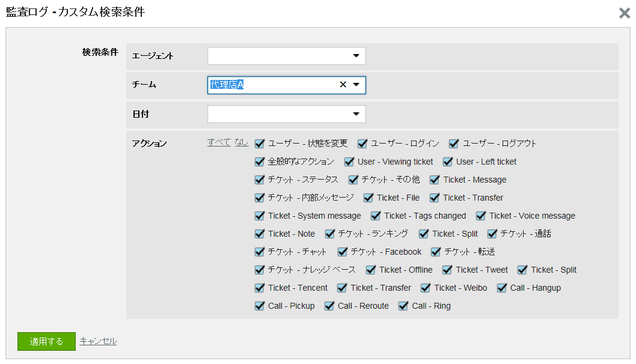Deselect all actions via なし link
Screen dimensions: 636x364
coord(241,142)
